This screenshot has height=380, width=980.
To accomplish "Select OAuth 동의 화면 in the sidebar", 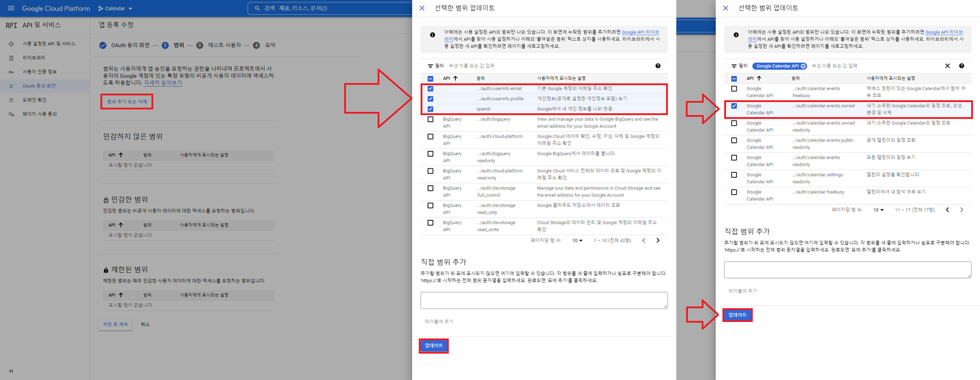I will click(x=39, y=86).
